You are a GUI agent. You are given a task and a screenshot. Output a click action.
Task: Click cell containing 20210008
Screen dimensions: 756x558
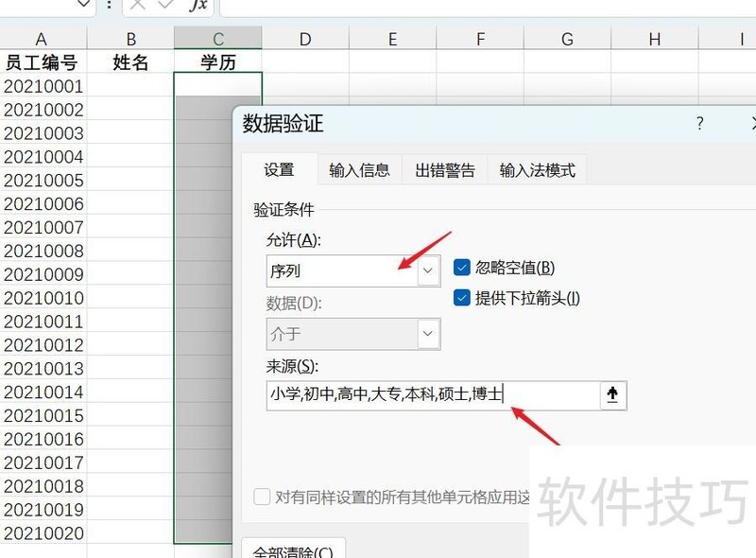[x=43, y=251]
